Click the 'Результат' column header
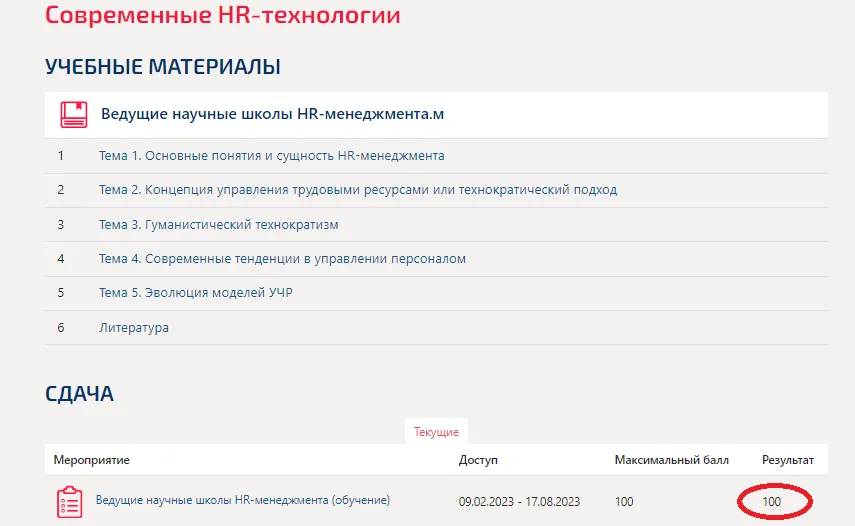Image resolution: width=855 pixels, height=526 pixels. (x=787, y=460)
